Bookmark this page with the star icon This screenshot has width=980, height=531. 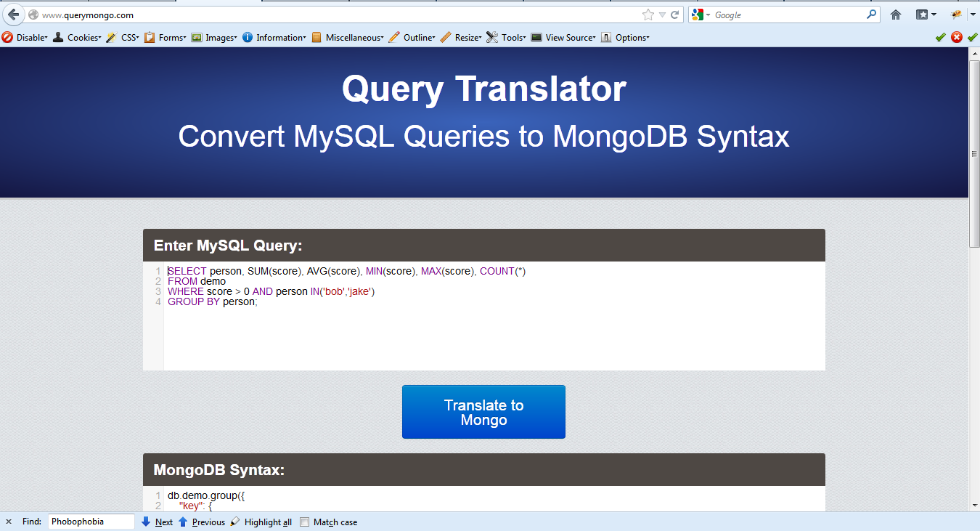pos(648,15)
